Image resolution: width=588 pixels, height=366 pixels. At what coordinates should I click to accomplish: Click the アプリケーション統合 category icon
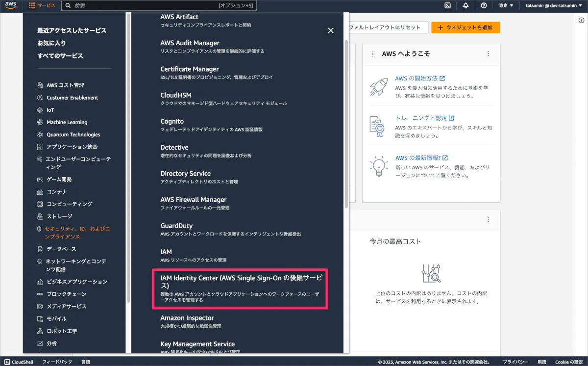(41, 147)
